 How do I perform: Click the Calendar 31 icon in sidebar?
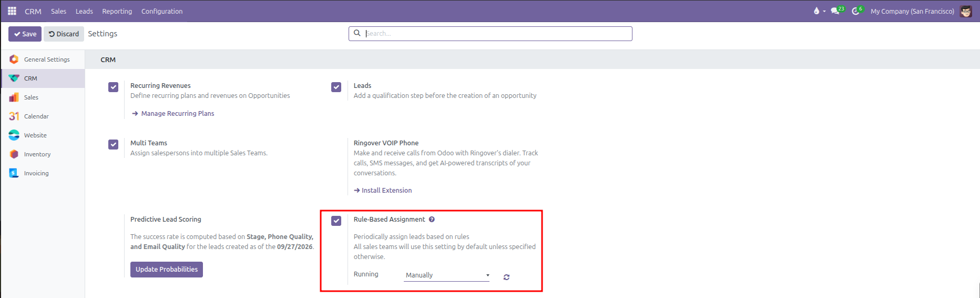tap(14, 116)
